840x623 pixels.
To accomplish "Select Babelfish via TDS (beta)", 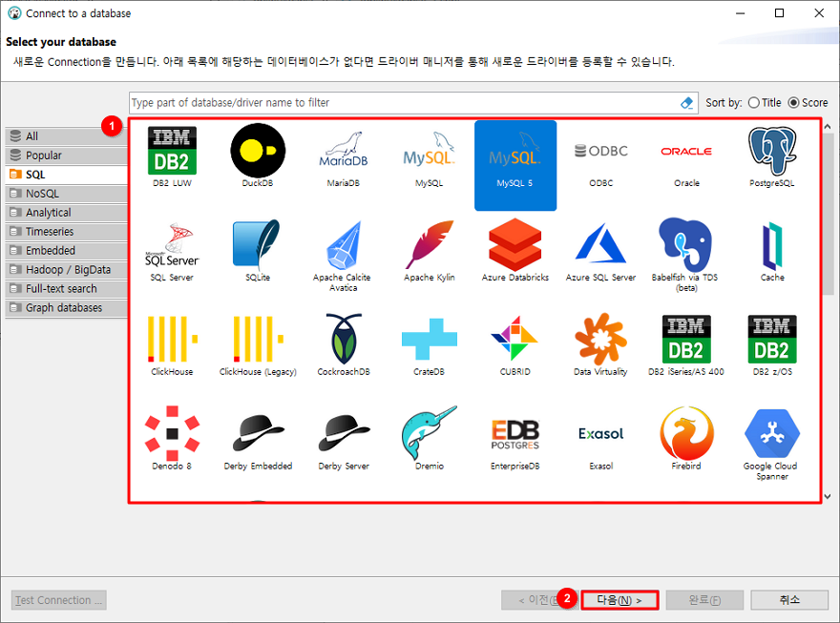I will pyautogui.click(x=686, y=254).
